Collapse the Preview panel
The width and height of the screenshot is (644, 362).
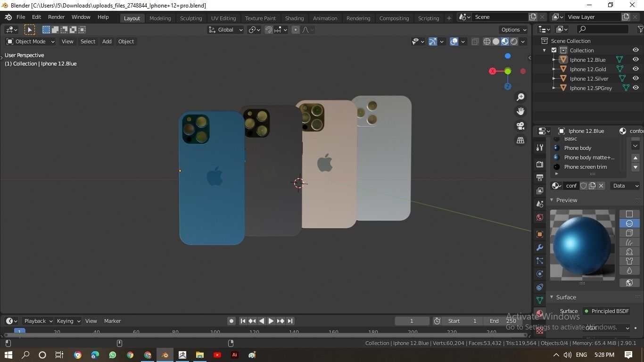click(552, 200)
